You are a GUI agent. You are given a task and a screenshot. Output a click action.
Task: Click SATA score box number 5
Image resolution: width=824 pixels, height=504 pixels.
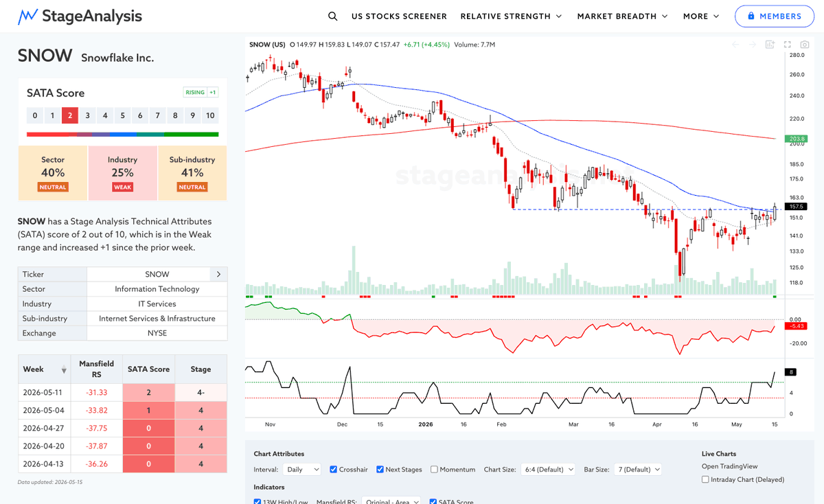123,115
